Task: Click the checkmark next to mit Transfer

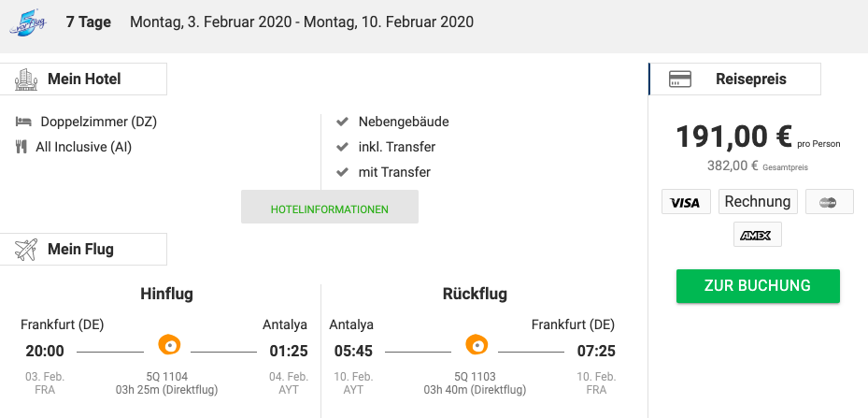Action: click(x=343, y=172)
